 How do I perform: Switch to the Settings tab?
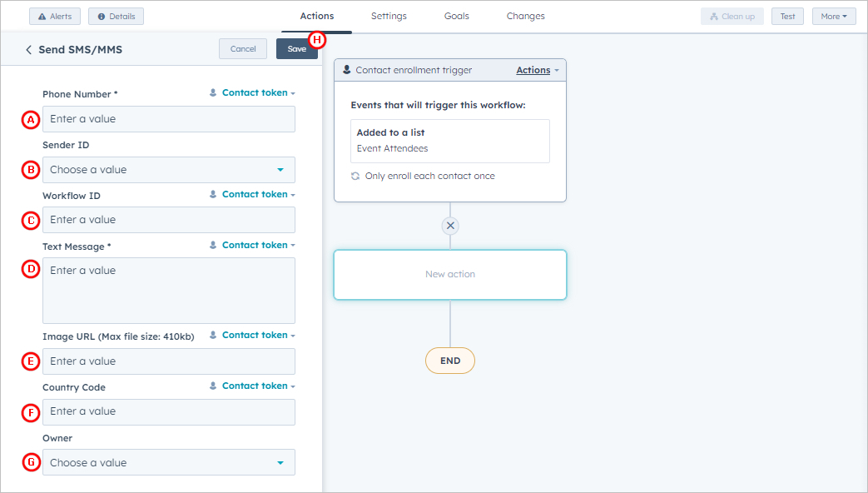click(389, 16)
